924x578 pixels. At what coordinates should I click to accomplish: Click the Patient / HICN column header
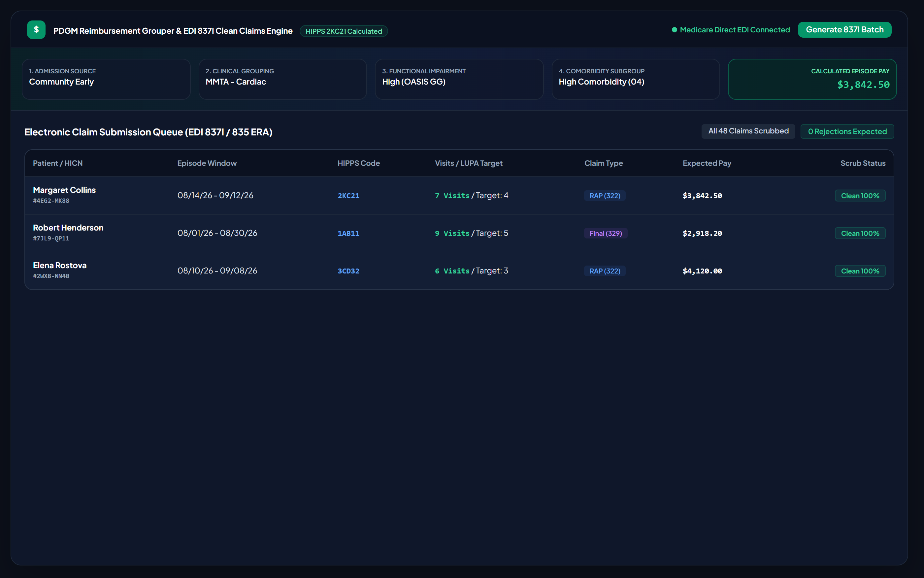click(x=58, y=163)
